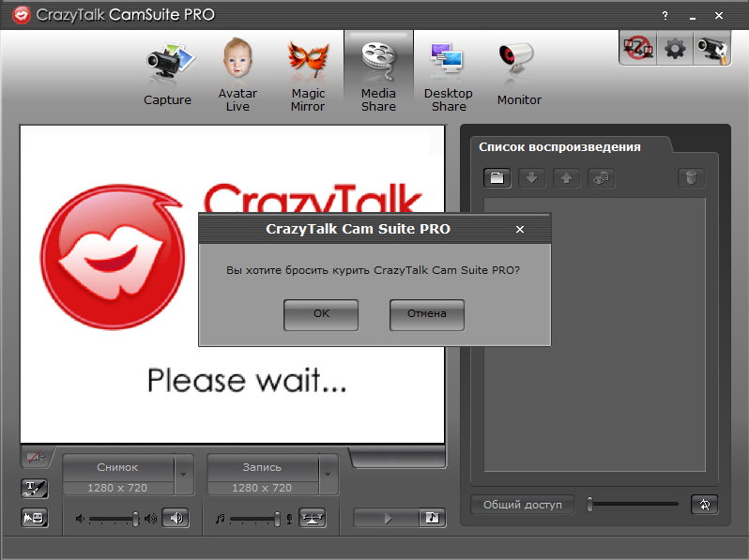This screenshot has width=749, height=560.
Task: Click the playlist preview eye icon
Action: 601,178
